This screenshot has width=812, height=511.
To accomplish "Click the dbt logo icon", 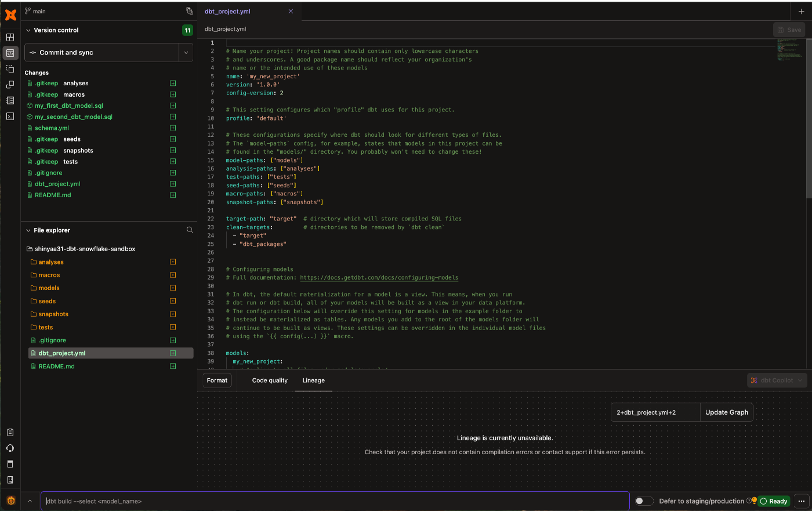I will tap(10, 15).
